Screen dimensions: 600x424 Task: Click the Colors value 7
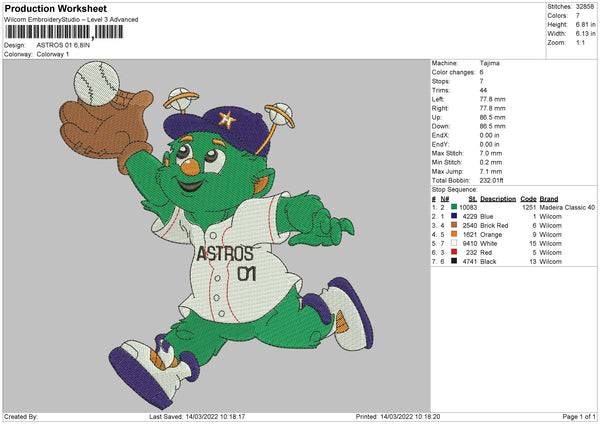578,16
